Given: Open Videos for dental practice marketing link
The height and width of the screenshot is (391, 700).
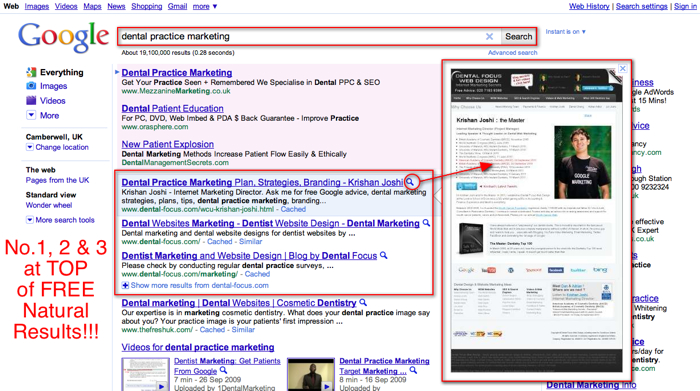Looking at the screenshot, I should coord(198,347).
